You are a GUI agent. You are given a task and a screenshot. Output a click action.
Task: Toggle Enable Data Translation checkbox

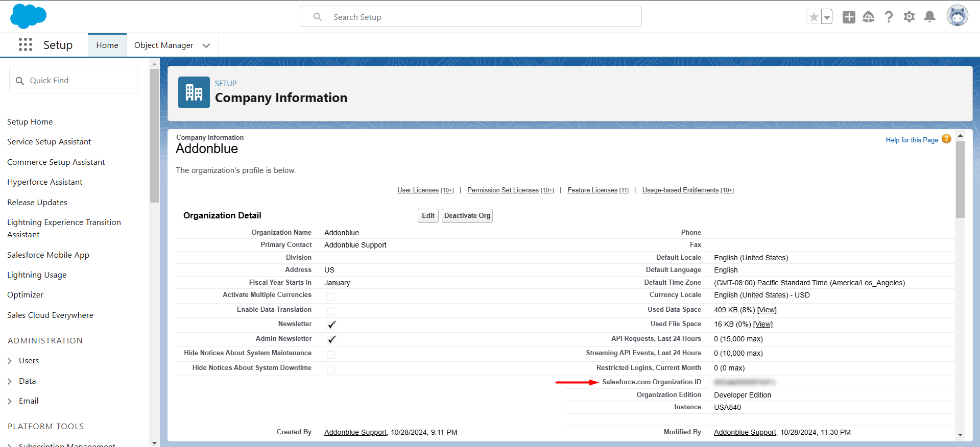coord(330,311)
